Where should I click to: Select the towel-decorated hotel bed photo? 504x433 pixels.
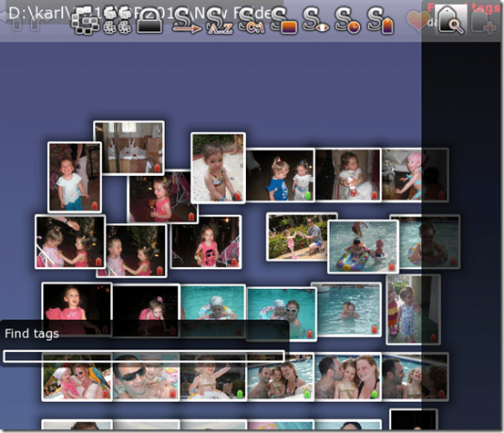tap(129, 147)
